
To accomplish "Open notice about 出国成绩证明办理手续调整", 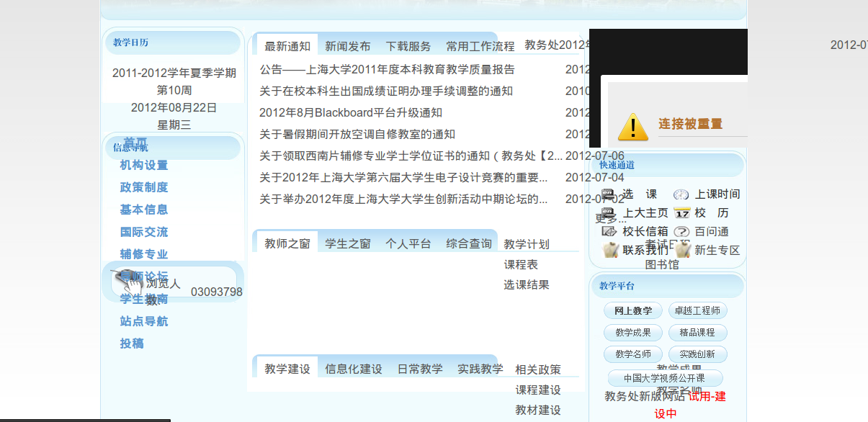I will coord(386,91).
